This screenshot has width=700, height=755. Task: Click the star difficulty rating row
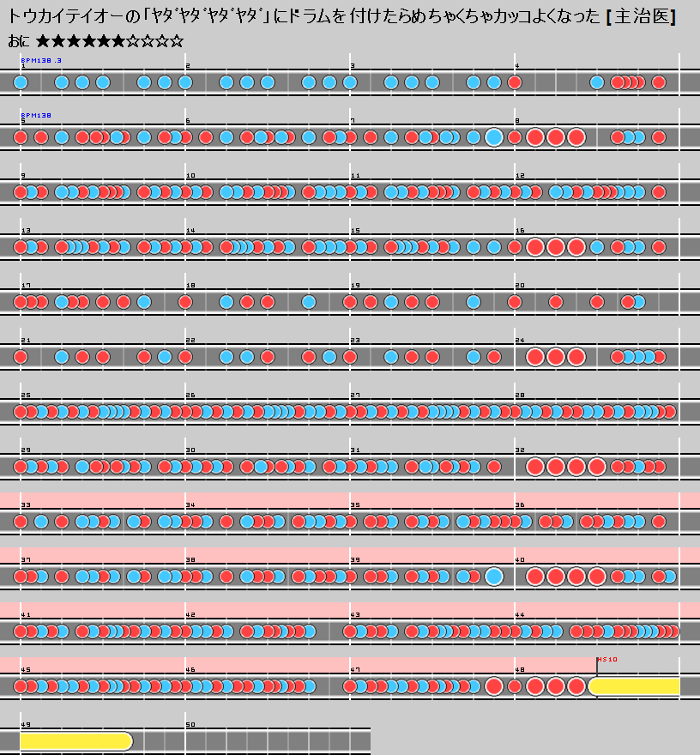110,41
